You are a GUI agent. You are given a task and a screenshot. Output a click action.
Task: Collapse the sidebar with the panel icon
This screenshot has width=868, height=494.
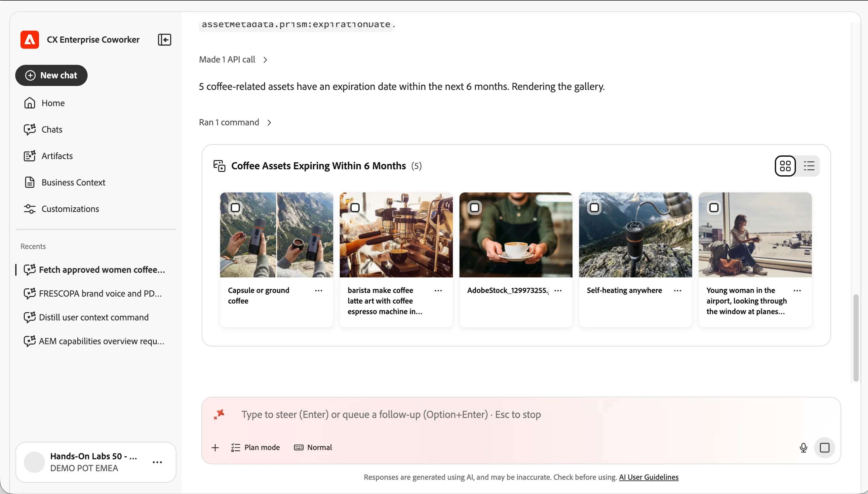point(165,40)
